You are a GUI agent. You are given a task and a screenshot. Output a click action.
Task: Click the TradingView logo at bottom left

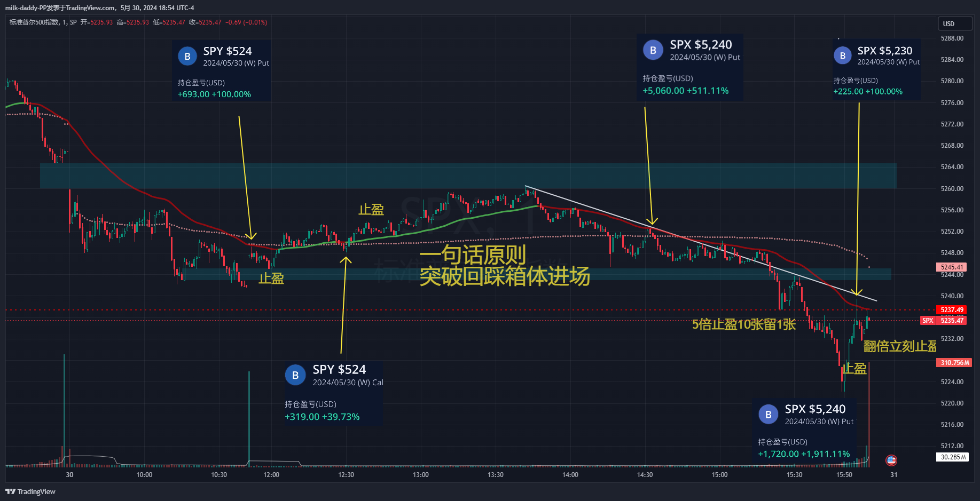(30, 491)
